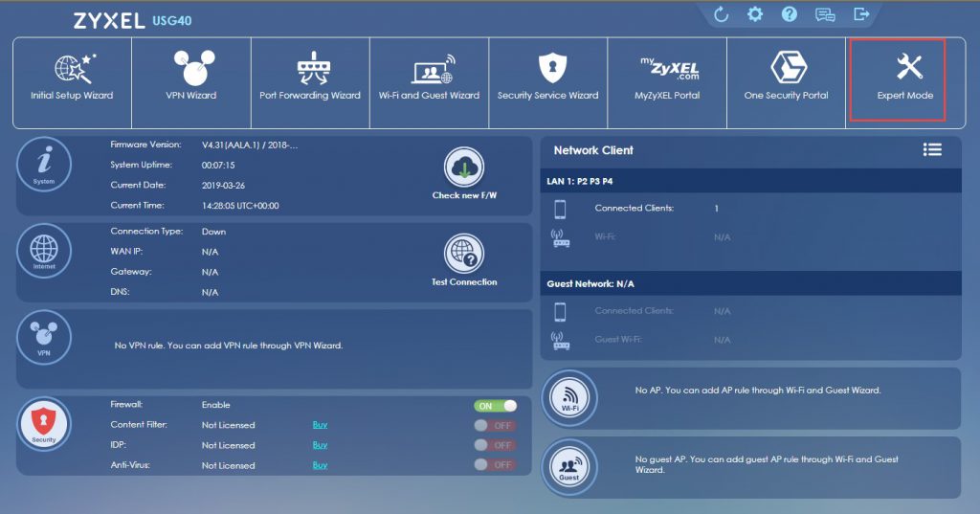This screenshot has height=514, width=980.
Task: Launch the VPN Wizard
Action: tap(191, 82)
